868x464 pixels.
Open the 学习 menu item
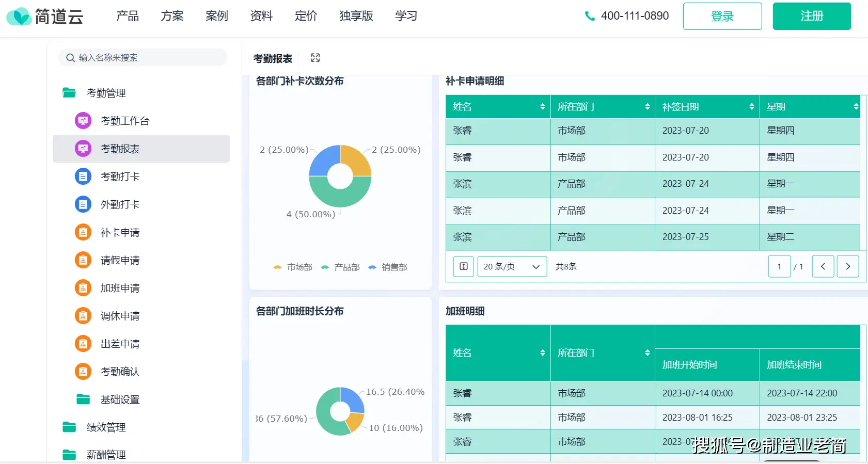(406, 16)
